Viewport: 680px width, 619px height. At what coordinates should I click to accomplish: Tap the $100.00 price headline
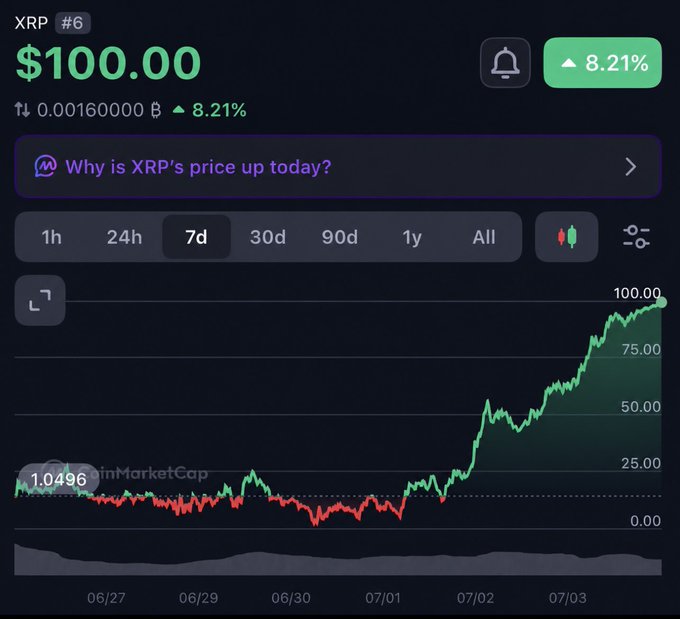[108, 63]
